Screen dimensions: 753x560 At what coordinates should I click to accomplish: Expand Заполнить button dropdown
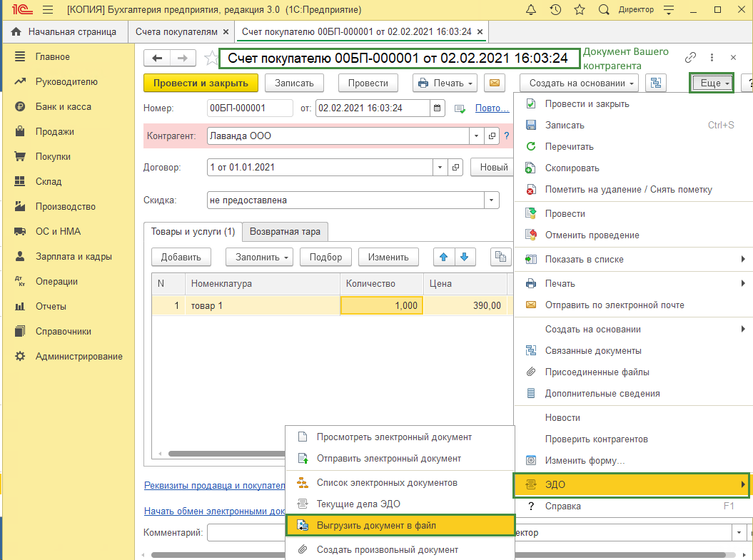pos(259,258)
